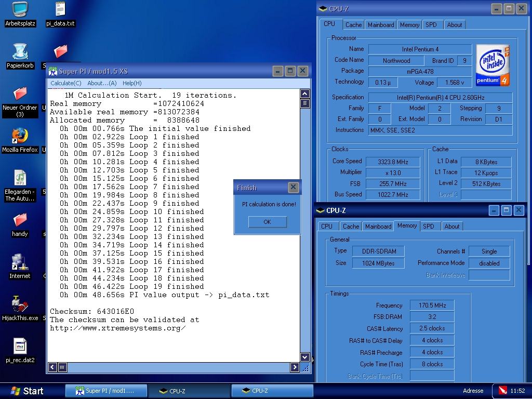Open About tab in top CPU-Z window
This screenshot has height=399, width=532.
(454, 25)
